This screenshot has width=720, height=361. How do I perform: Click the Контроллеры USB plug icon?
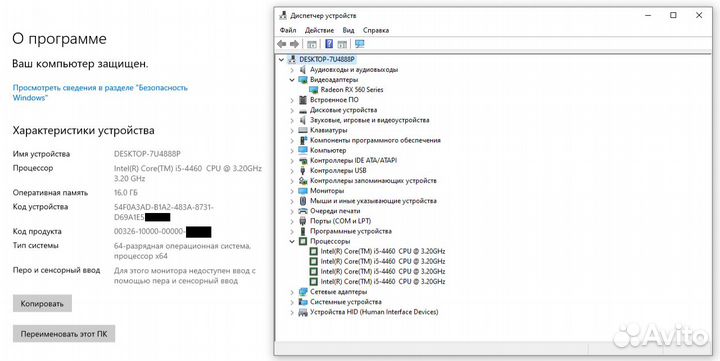(x=303, y=171)
